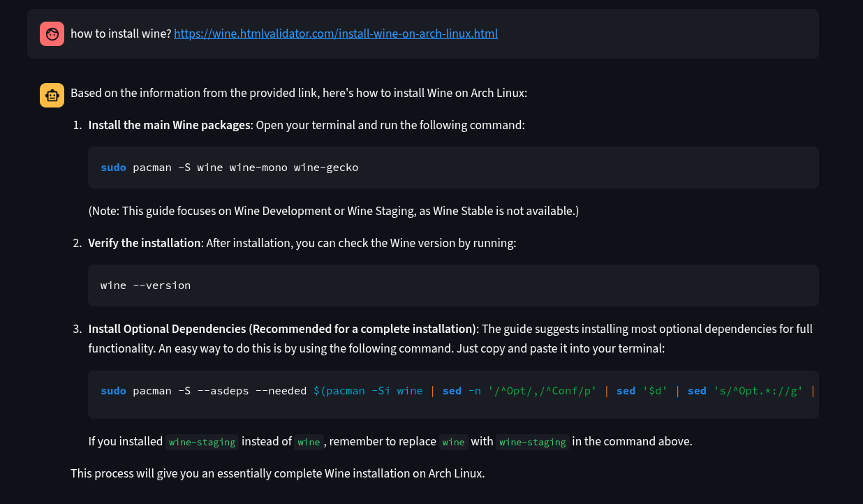This screenshot has height=504, width=863.
Task: Click the first inline "wine-staging" code tag
Action: coord(203,442)
